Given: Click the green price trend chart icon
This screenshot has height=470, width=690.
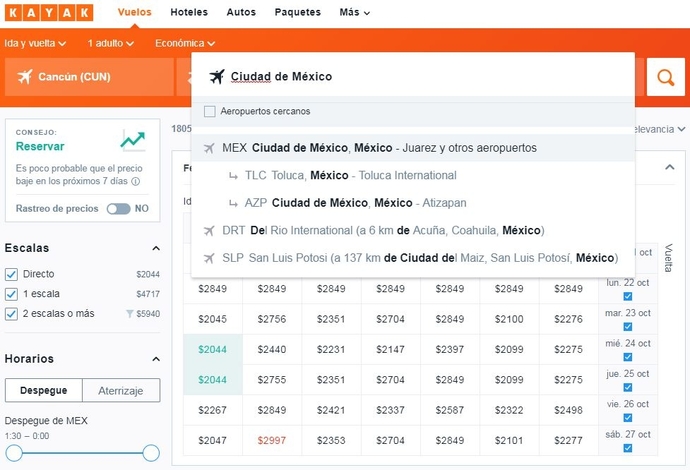Looking at the screenshot, I should (x=133, y=140).
